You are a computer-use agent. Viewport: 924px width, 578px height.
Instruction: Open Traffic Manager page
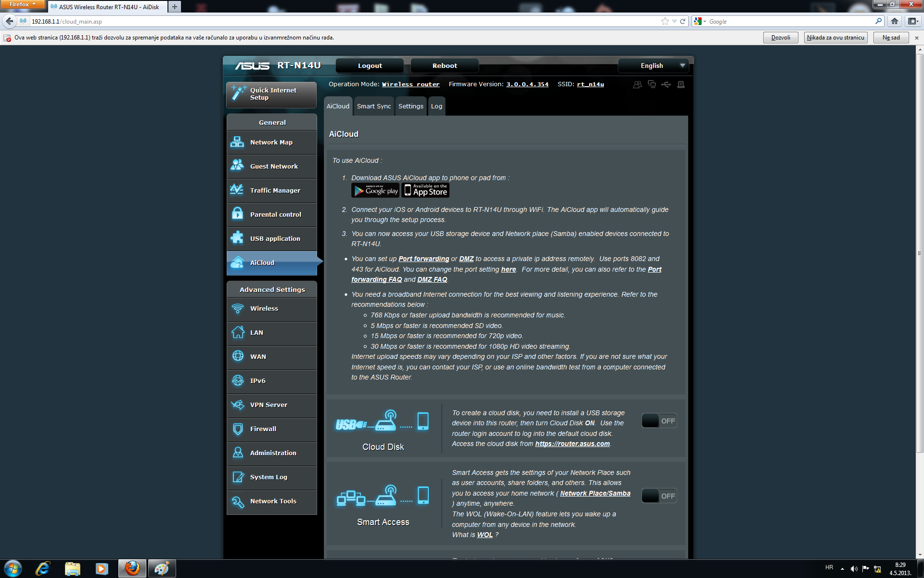click(271, 191)
